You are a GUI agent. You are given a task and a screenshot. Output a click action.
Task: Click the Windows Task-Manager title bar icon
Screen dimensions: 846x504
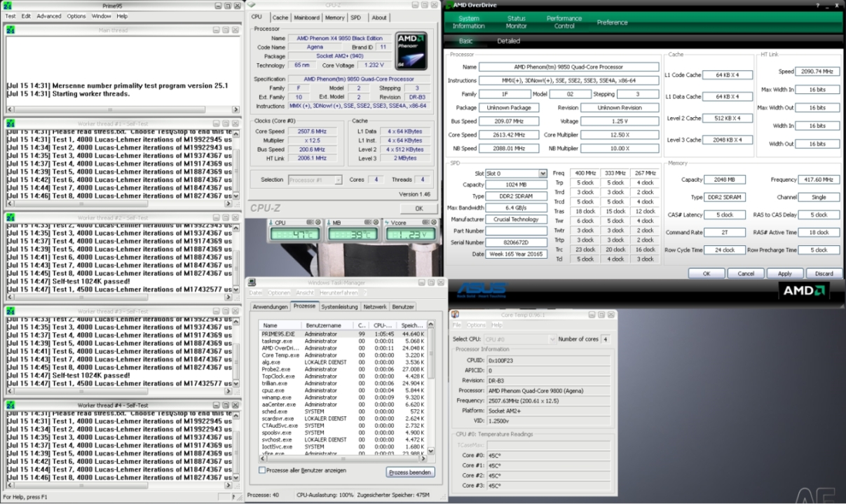coord(252,282)
